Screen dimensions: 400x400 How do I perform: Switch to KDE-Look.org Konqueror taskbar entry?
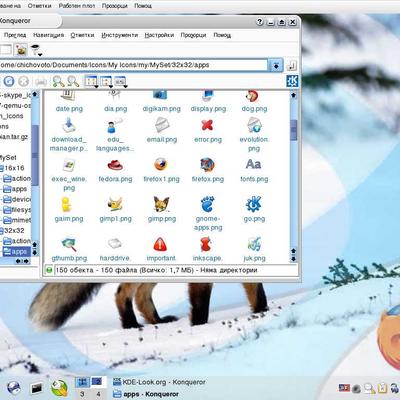159,382
